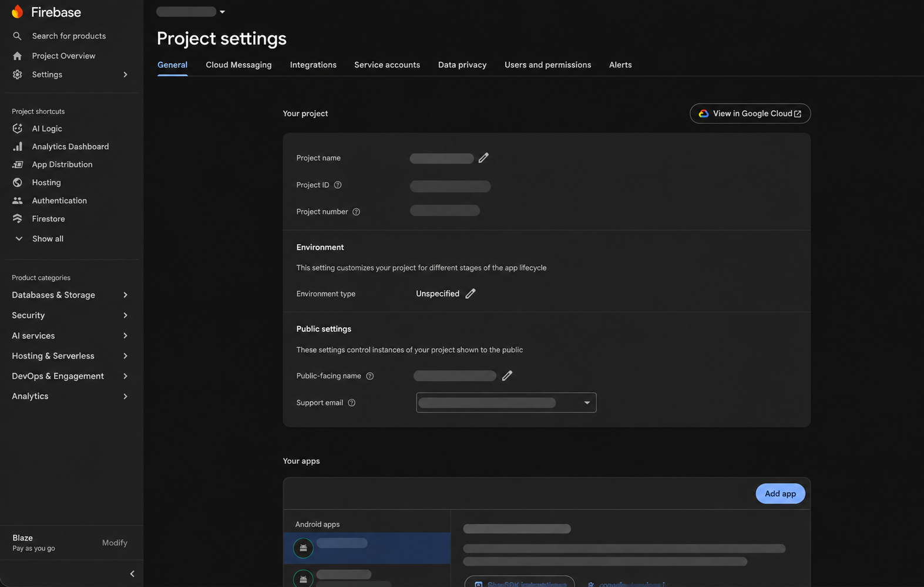The height and width of the screenshot is (587, 924).
Task: Open the Authentication shortcut
Action: coord(59,201)
